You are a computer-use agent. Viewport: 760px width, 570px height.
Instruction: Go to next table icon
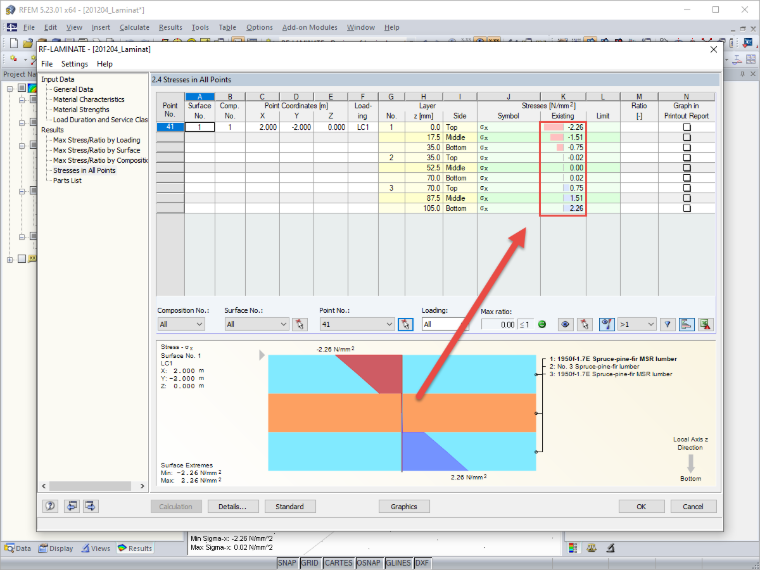pos(91,506)
